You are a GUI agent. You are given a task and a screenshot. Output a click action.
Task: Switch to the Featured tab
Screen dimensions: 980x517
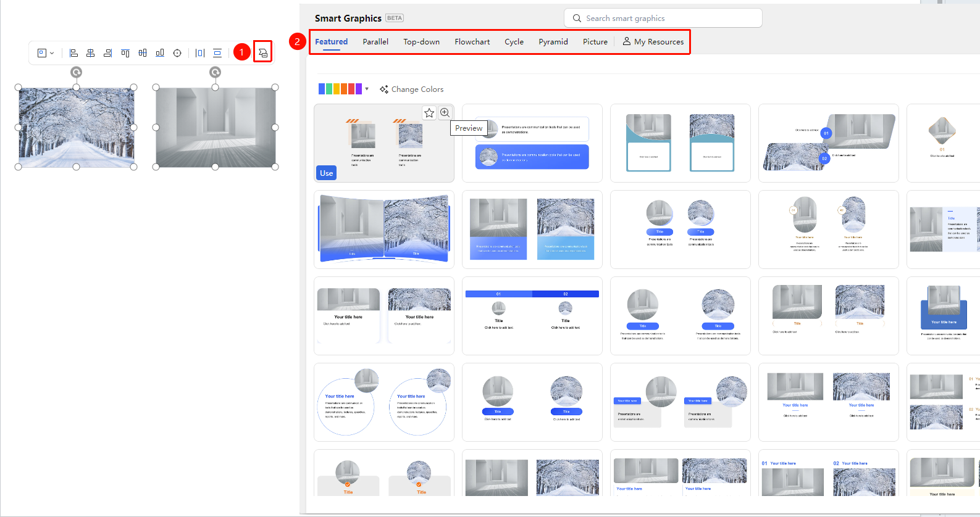coord(332,42)
